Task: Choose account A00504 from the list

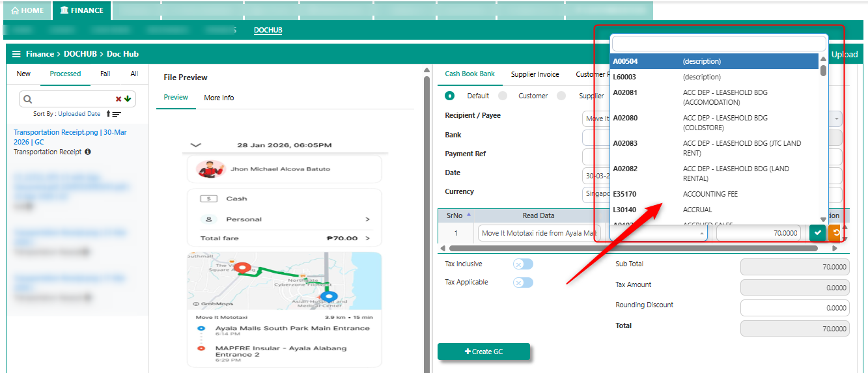Action: [714, 61]
